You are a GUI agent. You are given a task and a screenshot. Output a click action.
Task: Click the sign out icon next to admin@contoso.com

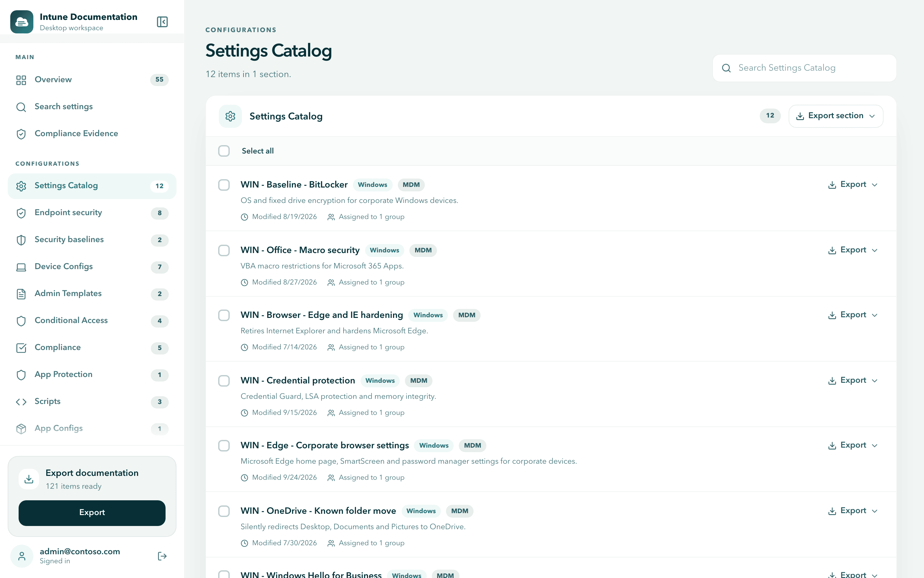(162, 556)
